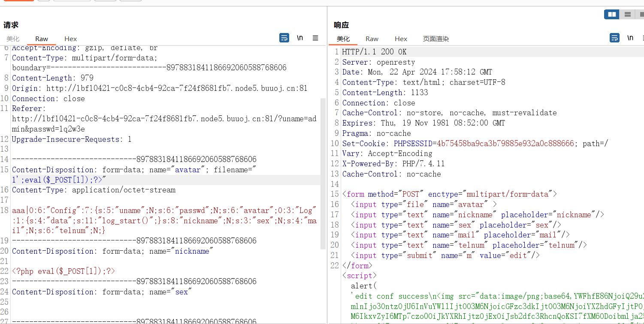Click the <form method="POST"> opening tag line
This screenshot has height=324, width=644.
450,194
